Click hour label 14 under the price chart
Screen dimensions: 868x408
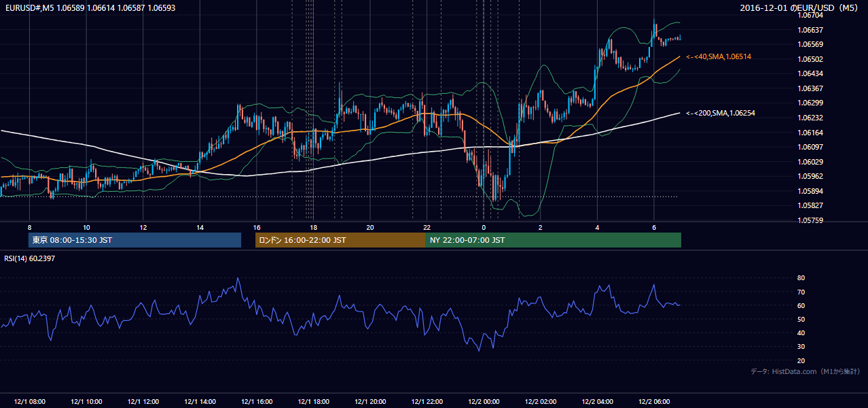200,227
